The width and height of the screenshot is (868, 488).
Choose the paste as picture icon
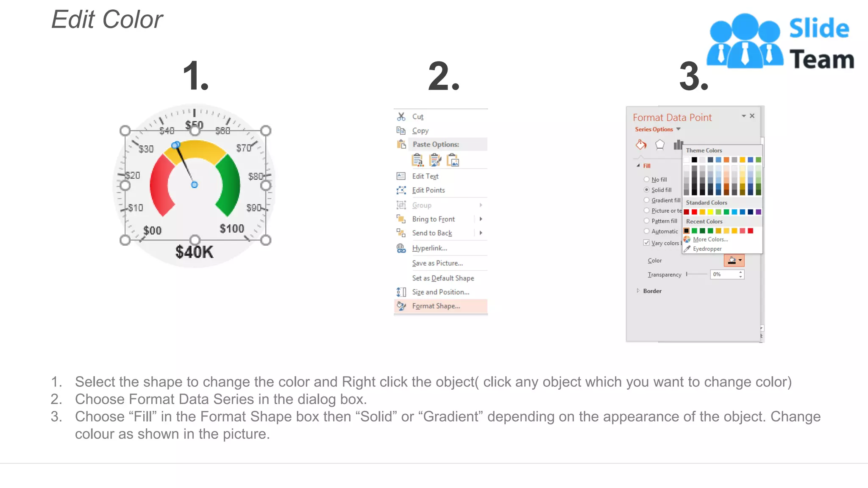[x=453, y=160]
